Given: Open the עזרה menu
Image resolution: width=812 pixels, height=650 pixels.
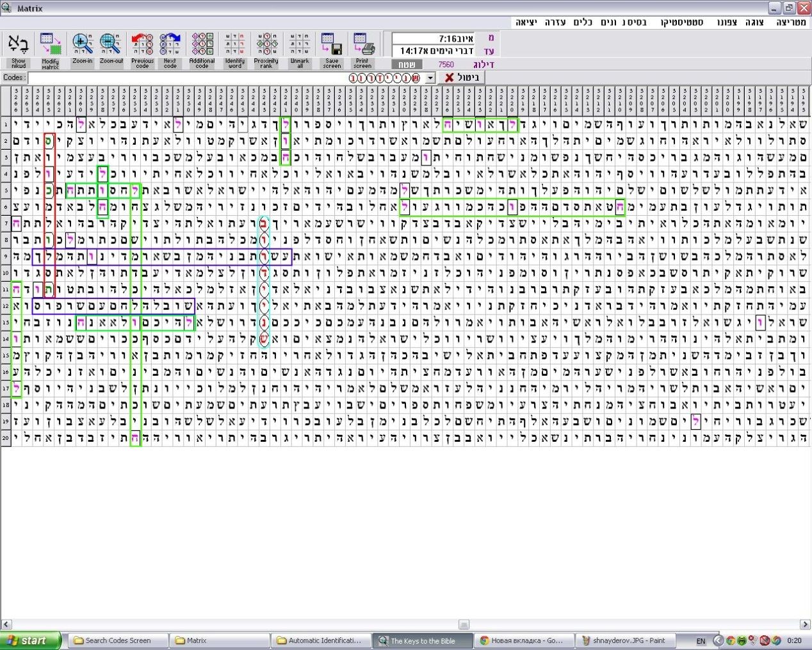Looking at the screenshot, I should coord(555,22).
